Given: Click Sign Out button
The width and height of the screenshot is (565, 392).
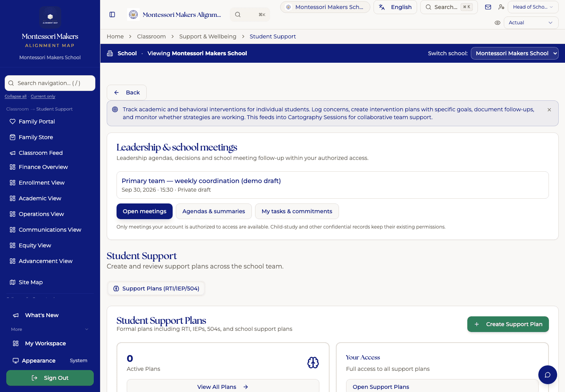Looking at the screenshot, I should [x=50, y=378].
